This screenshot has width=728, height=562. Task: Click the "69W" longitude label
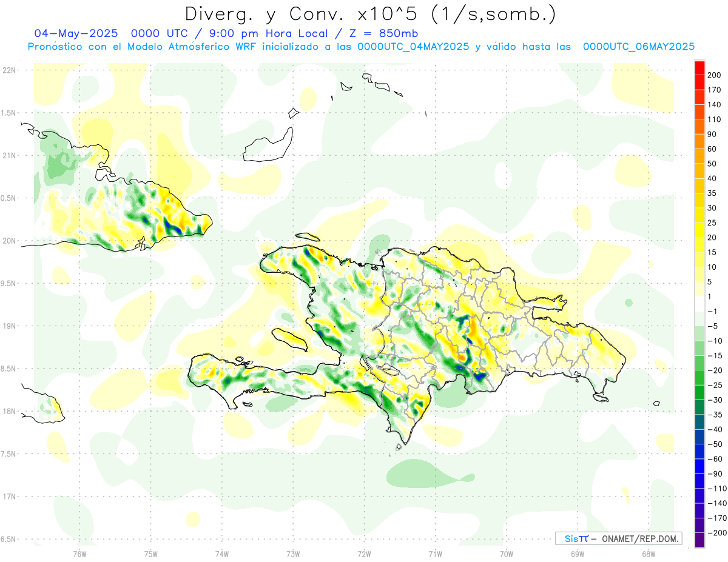pyautogui.click(x=577, y=554)
